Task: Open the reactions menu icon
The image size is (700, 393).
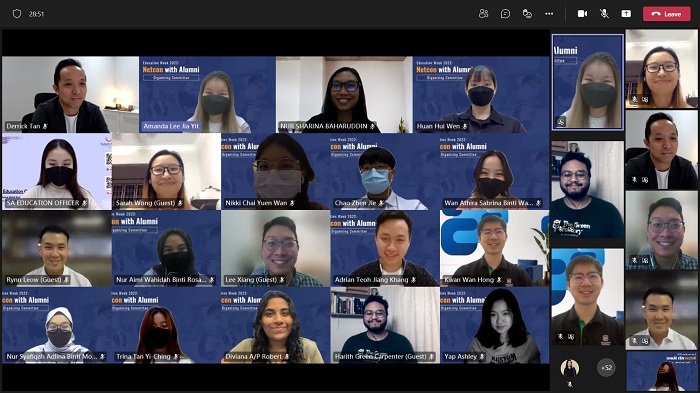Action: coord(527,14)
